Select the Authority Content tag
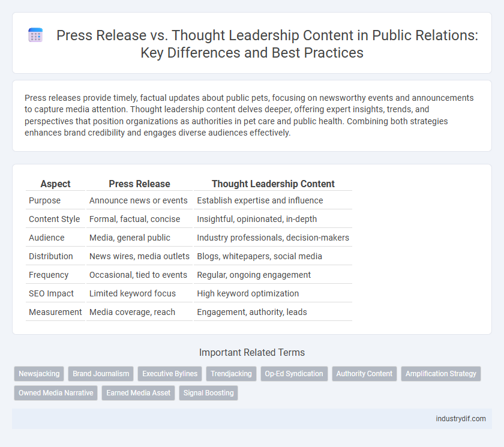 click(364, 374)
